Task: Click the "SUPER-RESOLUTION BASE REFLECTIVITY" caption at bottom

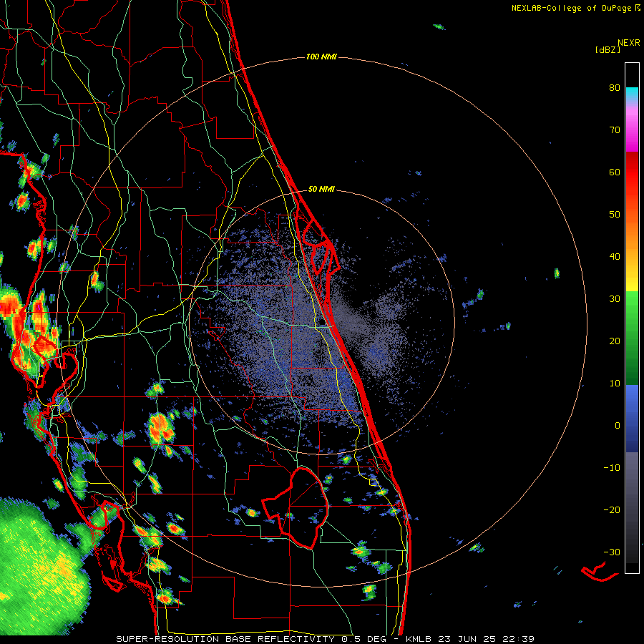Action: (225, 639)
